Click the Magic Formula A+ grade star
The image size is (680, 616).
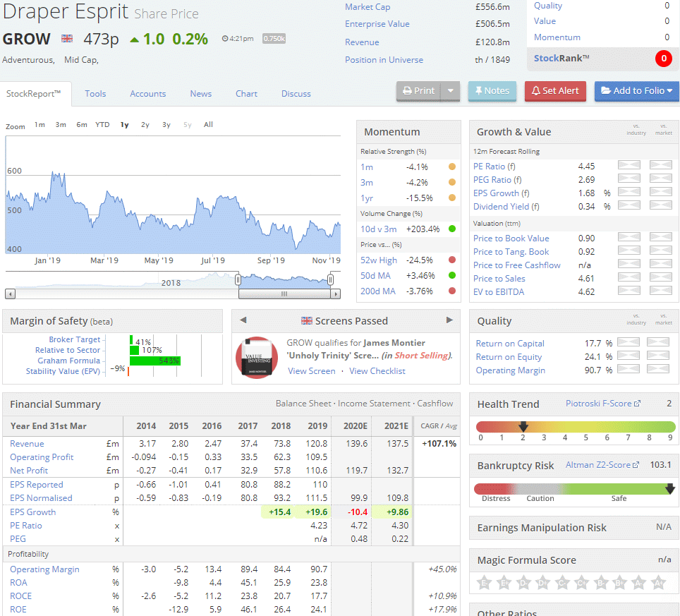pyautogui.click(x=658, y=583)
